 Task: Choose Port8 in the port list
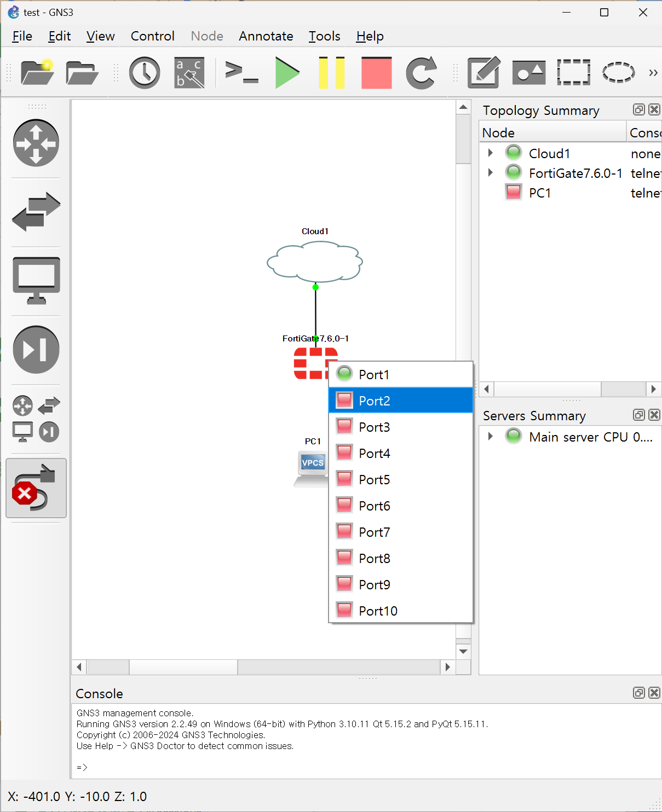coord(401,558)
